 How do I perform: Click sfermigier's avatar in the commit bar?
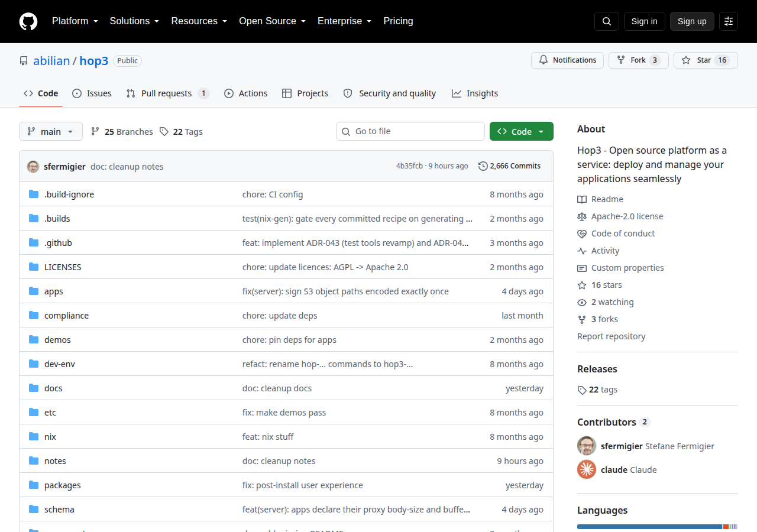pyautogui.click(x=33, y=166)
